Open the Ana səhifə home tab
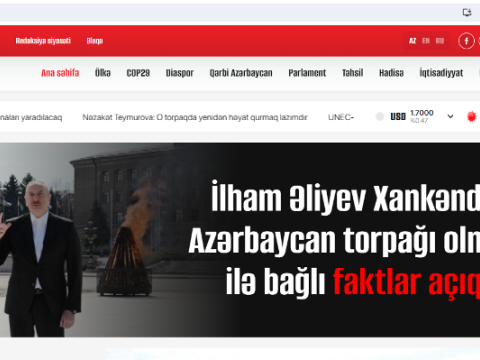 (x=60, y=73)
